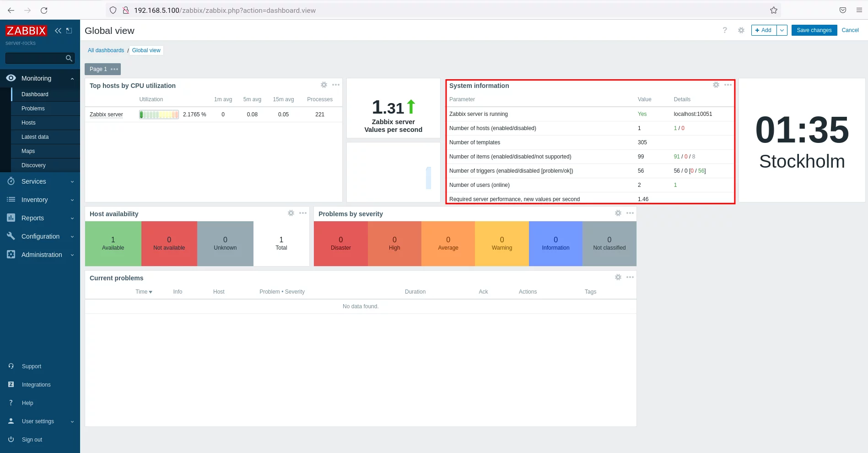This screenshot has width=868, height=453.
Task: Edit System information widget gear
Action: [716, 85]
